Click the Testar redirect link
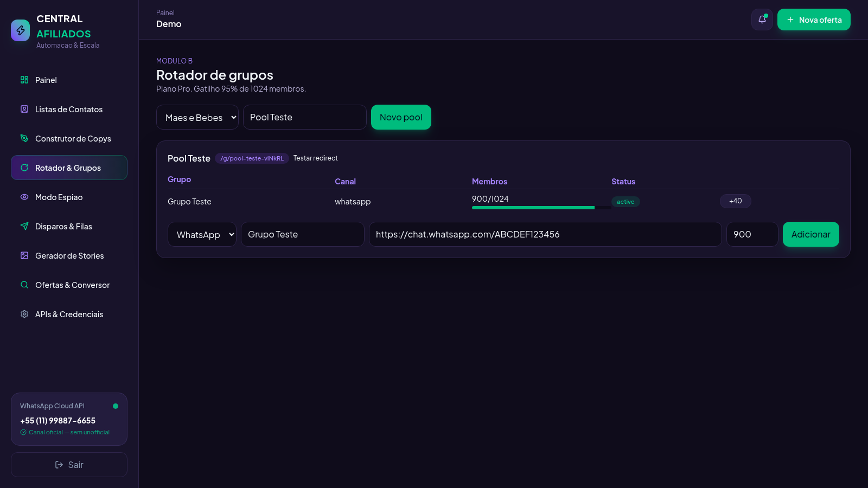This screenshot has height=488, width=868. coord(315,158)
